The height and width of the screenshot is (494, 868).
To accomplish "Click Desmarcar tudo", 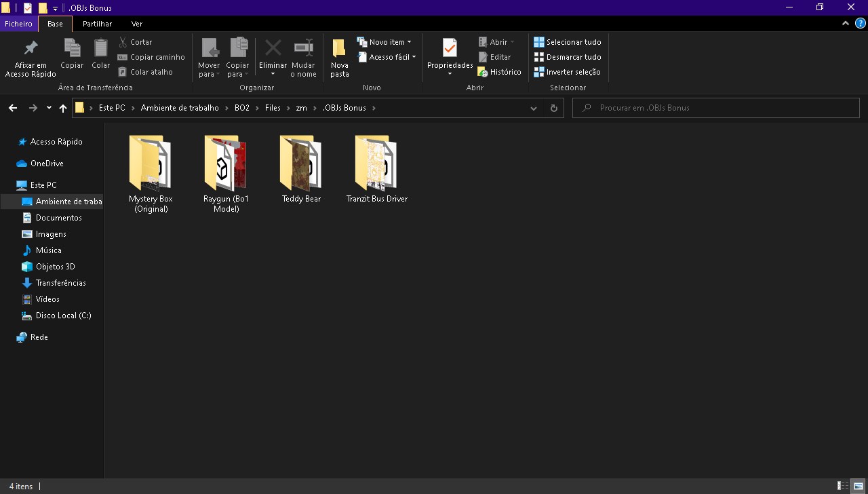I will click(568, 57).
